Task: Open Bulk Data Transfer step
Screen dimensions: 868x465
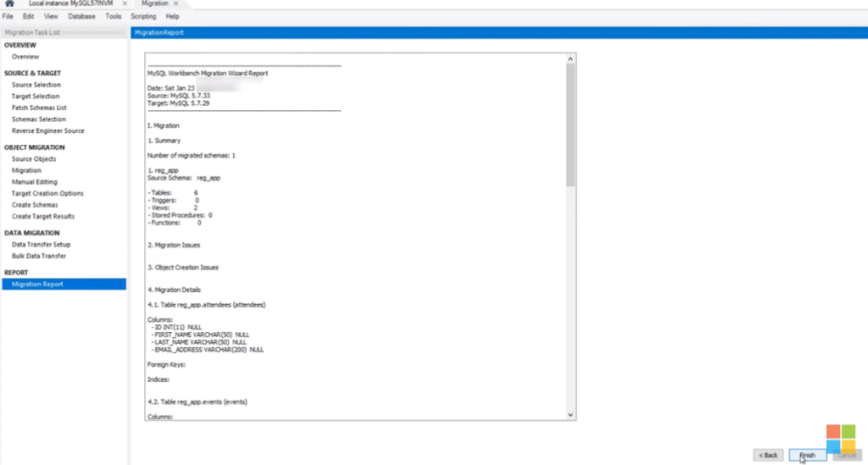Action: pos(39,256)
